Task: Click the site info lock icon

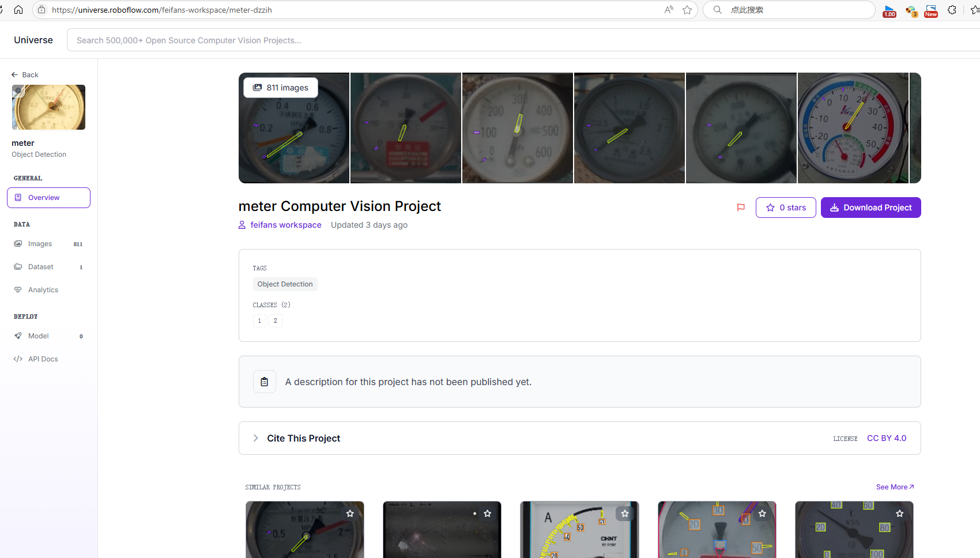Action: click(x=42, y=10)
